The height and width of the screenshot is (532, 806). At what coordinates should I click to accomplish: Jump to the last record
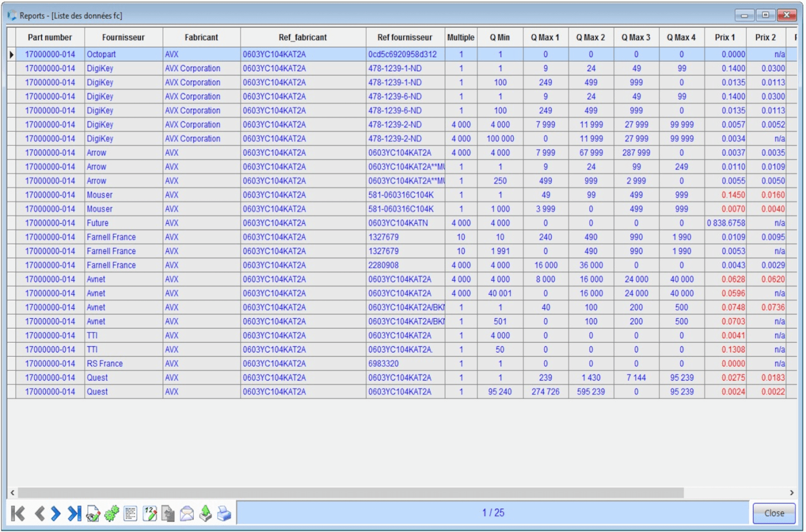click(74, 513)
